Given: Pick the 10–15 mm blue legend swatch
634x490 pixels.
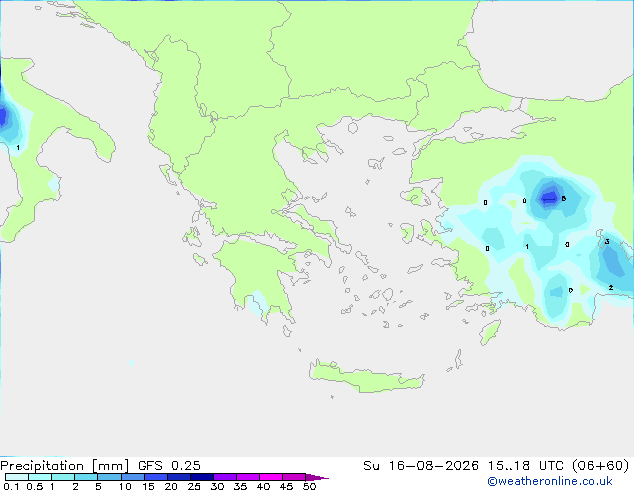Looking at the screenshot, I should [x=132, y=477].
